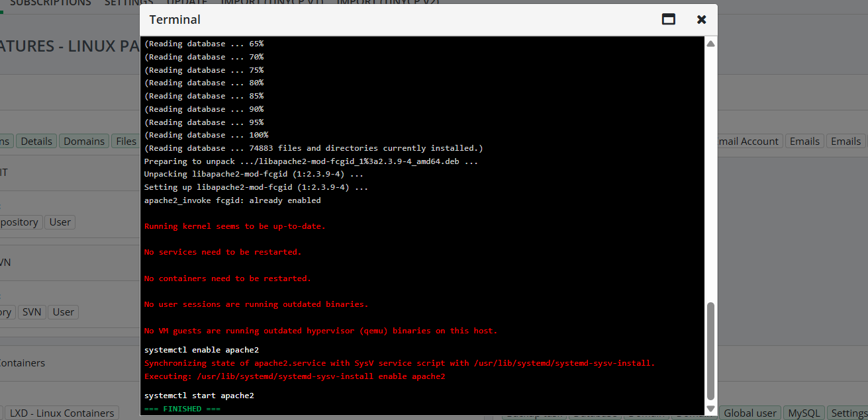Click the terminal scrollbar up arrow
The image size is (868, 420).
click(710, 42)
